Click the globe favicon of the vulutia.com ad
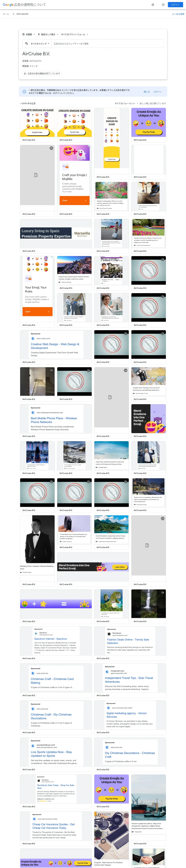The width and height of the screenshot is (186, 868). click(33, 338)
